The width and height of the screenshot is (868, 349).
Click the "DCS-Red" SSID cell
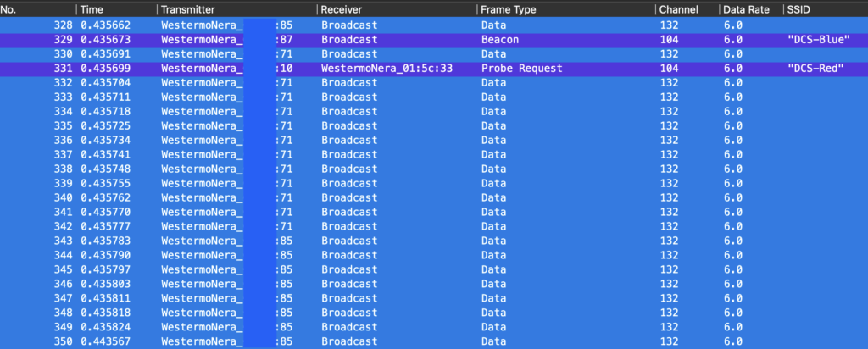coord(815,69)
